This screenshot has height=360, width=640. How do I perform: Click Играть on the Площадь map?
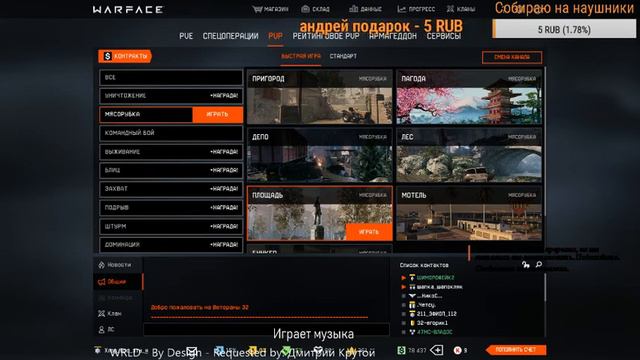coord(369,232)
